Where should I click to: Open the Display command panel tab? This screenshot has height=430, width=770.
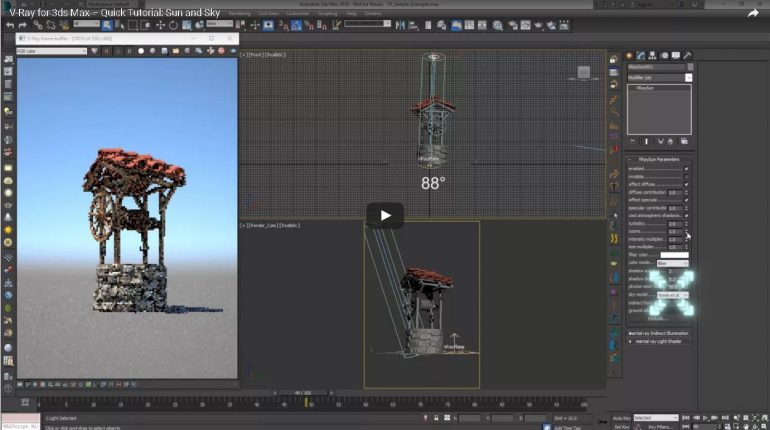676,55
